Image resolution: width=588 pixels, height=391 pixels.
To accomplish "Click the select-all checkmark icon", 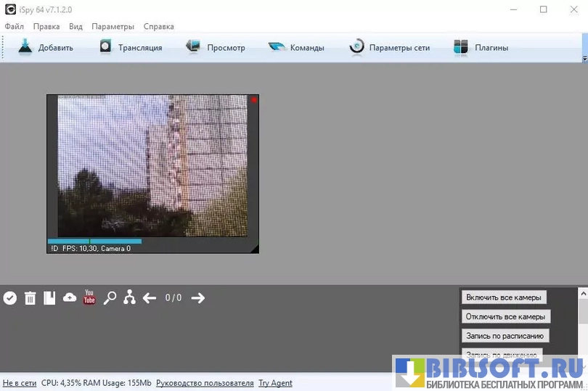I will click(10, 298).
